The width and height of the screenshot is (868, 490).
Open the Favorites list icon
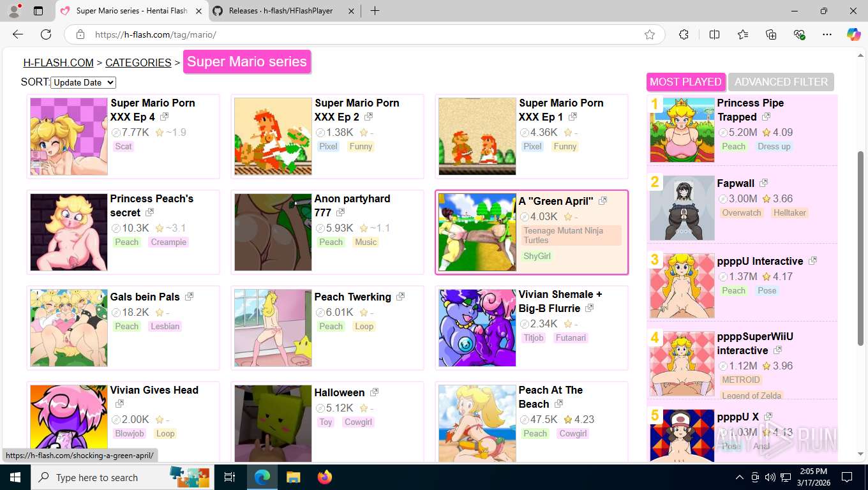point(743,34)
